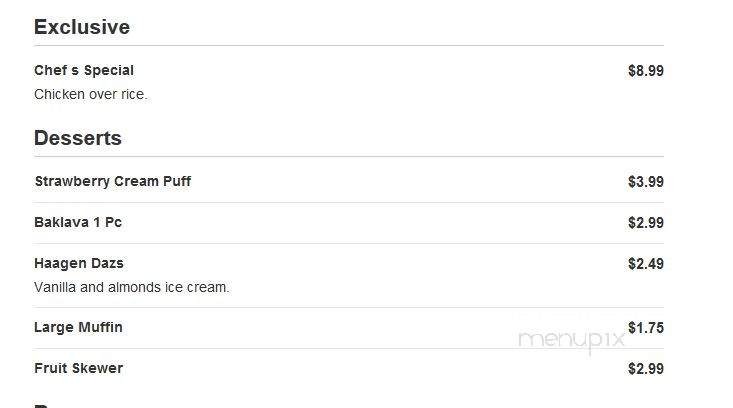Select the Haagen Dazs item
This screenshot has height=408, width=733.
point(79,264)
